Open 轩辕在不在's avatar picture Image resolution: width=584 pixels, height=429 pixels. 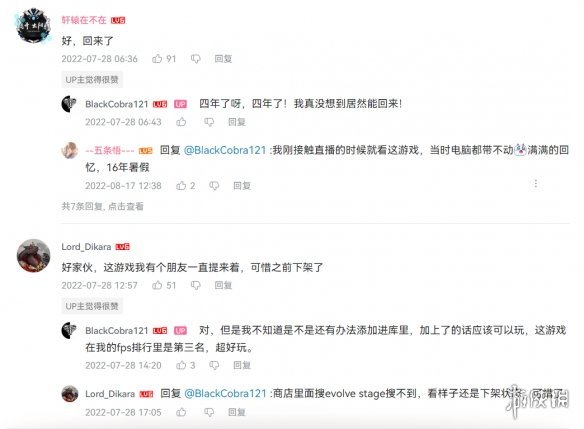tap(34, 26)
